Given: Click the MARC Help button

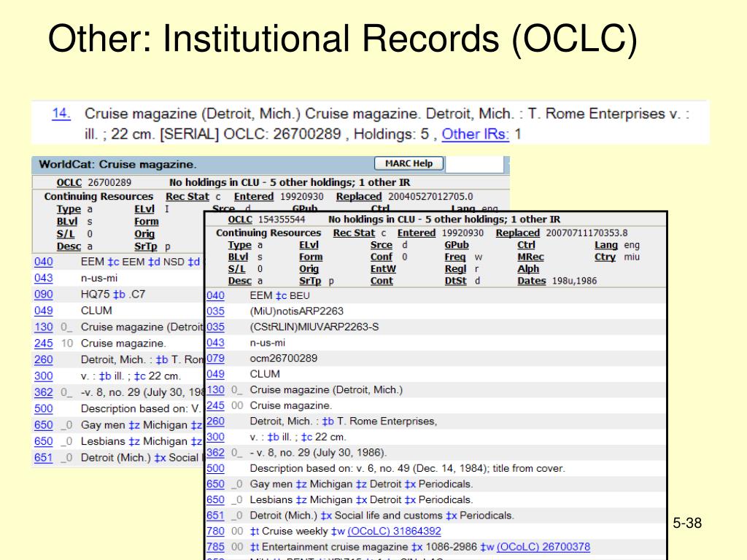Looking at the screenshot, I should pyautogui.click(x=409, y=163).
